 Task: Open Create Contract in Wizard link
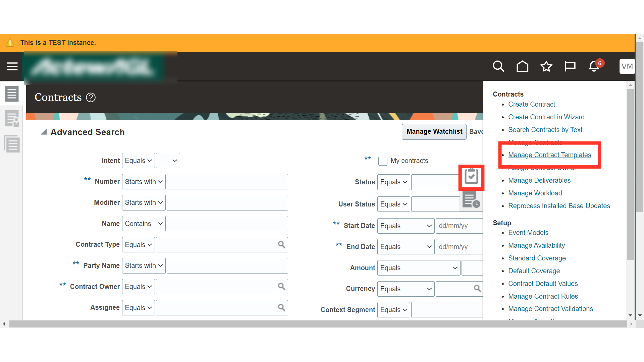click(x=546, y=117)
